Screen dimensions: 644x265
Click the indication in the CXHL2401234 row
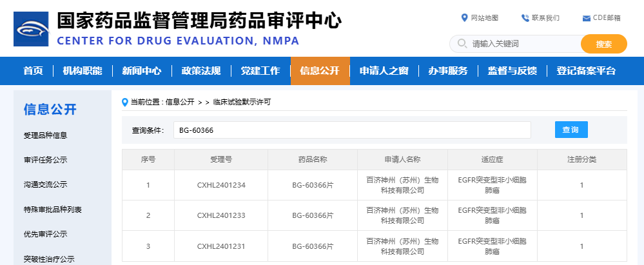pyautogui.click(x=493, y=185)
